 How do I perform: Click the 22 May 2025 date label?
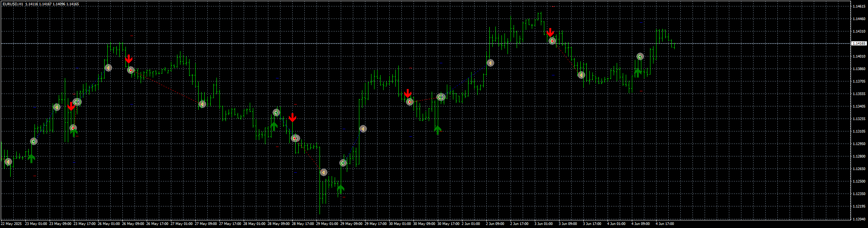(x=12, y=224)
